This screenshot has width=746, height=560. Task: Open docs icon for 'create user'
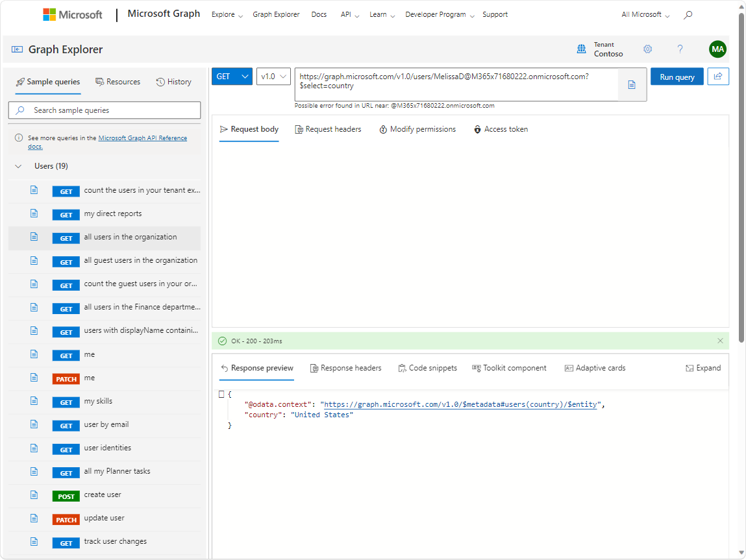pyautogui.click(x=34, y=495)
